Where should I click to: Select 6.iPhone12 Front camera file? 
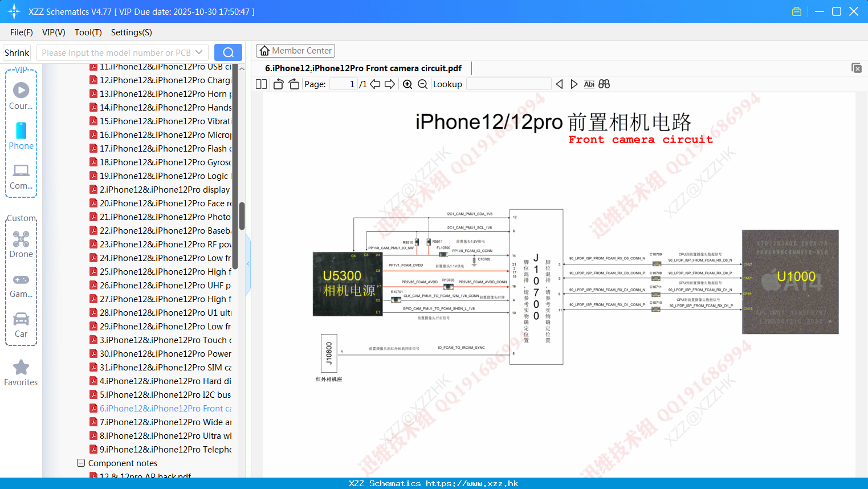click(161, 409)
